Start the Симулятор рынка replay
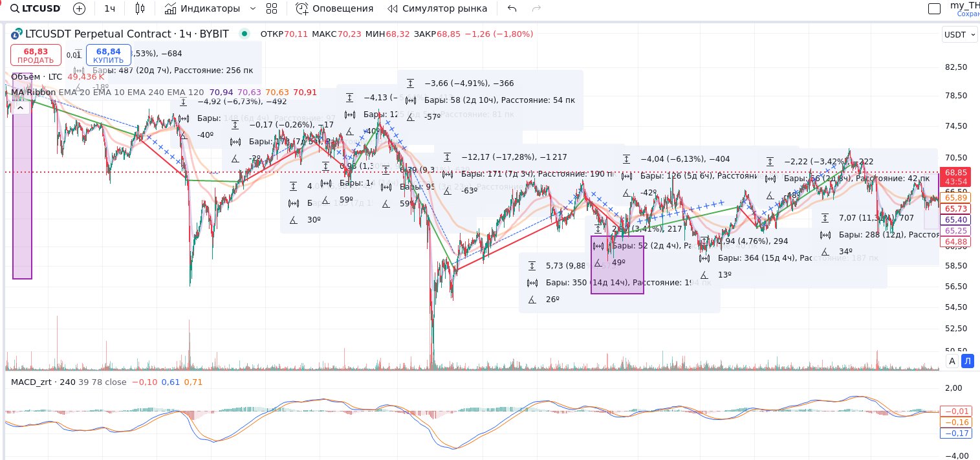The image size is (980, 460). [x=437, y=8]
